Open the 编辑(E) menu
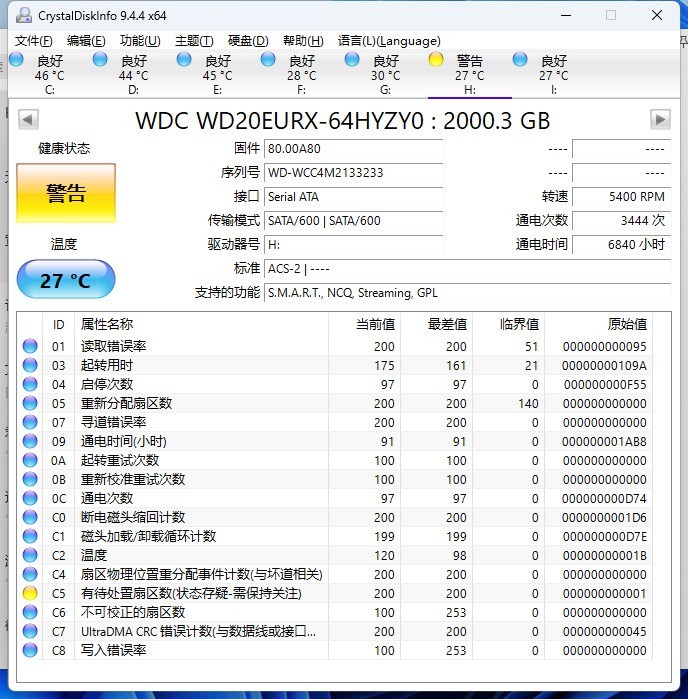The image size is (688, 699). [86, 41]
